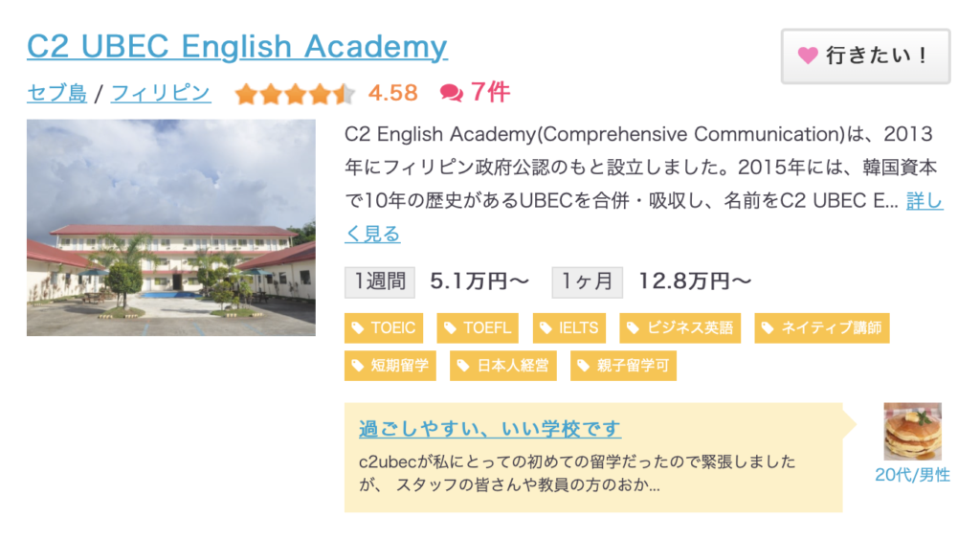980x540 pixels.
Task: Open the ネイティブ講師 tag
Action: click(821, 328)
